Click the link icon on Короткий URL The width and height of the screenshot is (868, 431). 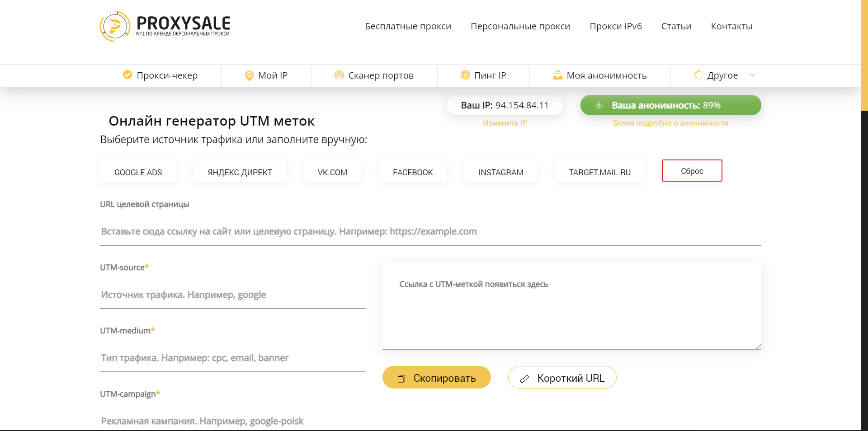(x=524, y=379)
